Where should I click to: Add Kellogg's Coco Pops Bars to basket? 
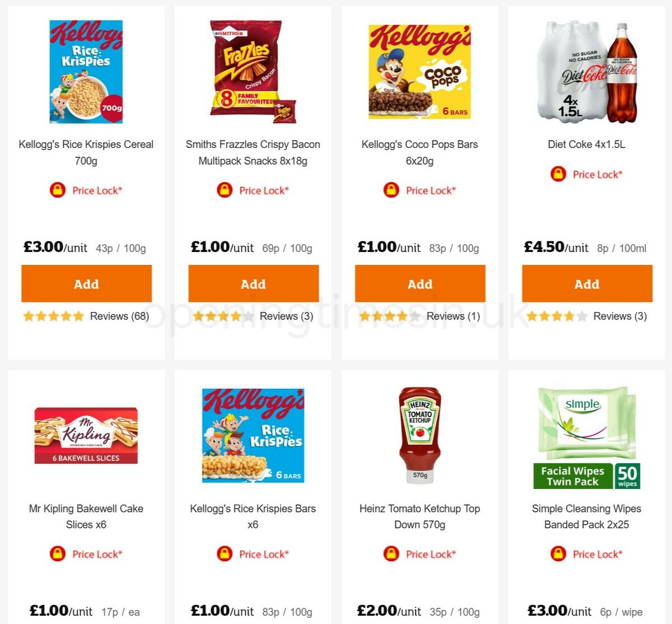420,283
